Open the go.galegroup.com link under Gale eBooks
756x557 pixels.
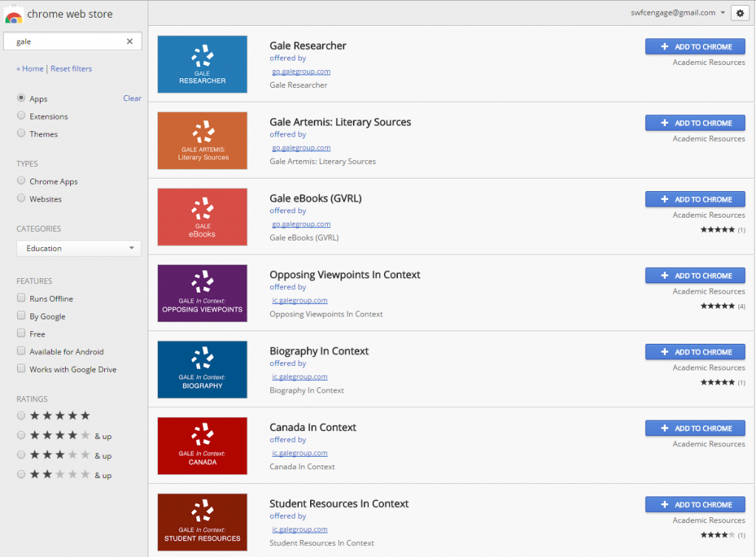(300, 224)
